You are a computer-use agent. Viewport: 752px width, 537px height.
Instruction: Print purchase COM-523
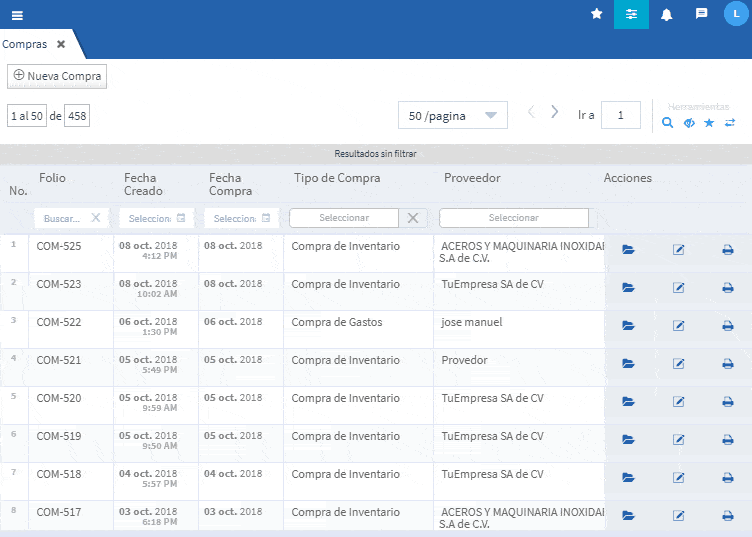[x=728, y=287]
